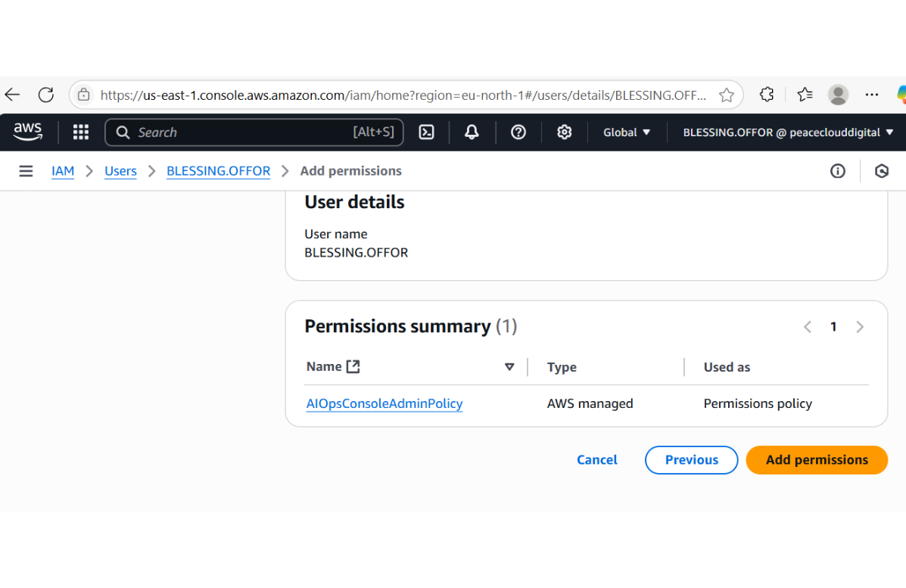Select the AWS managed type cell
The image size is (906, 588).
tap(590, 403)
